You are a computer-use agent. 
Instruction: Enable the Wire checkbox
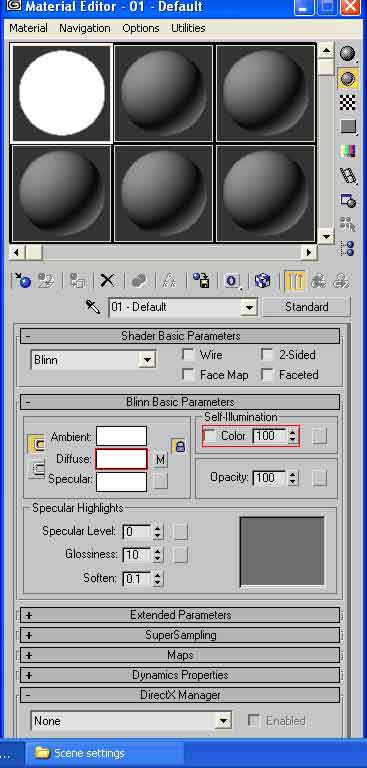(188, 355)
